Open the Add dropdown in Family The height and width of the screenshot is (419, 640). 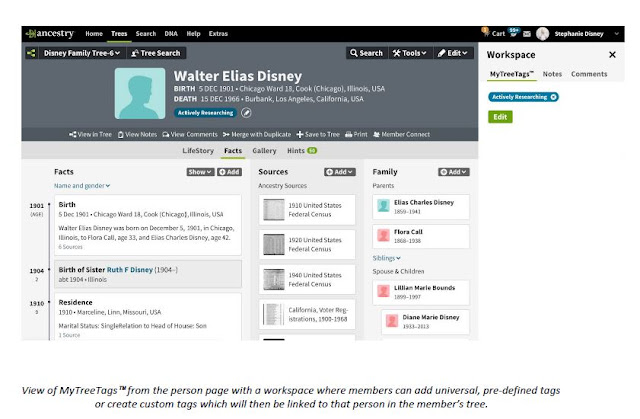click(454, 172)
